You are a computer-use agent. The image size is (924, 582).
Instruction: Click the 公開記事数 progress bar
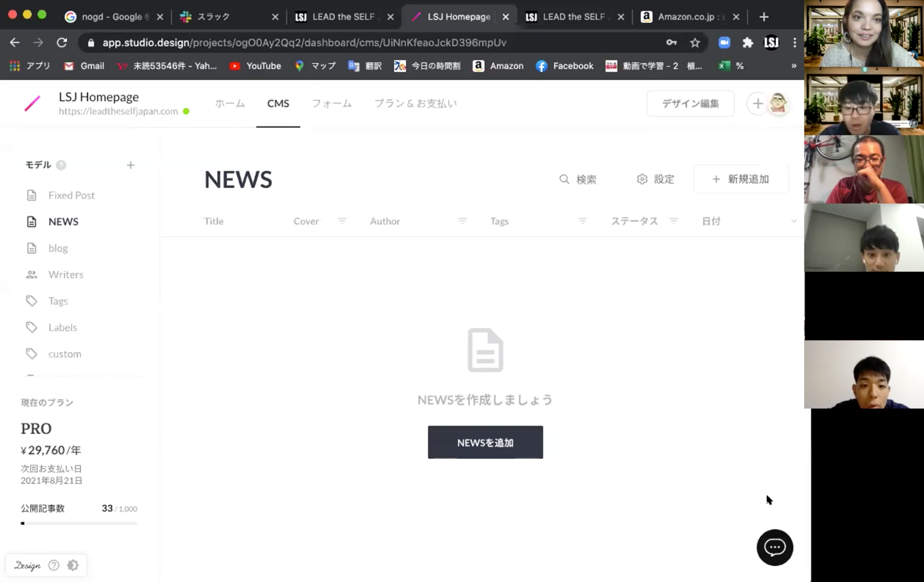(79, 523)
